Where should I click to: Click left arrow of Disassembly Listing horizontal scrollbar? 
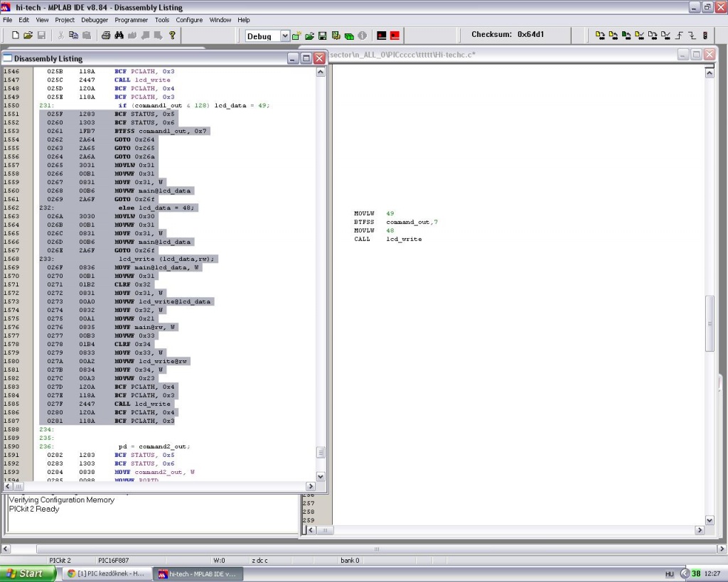[8, 486]
